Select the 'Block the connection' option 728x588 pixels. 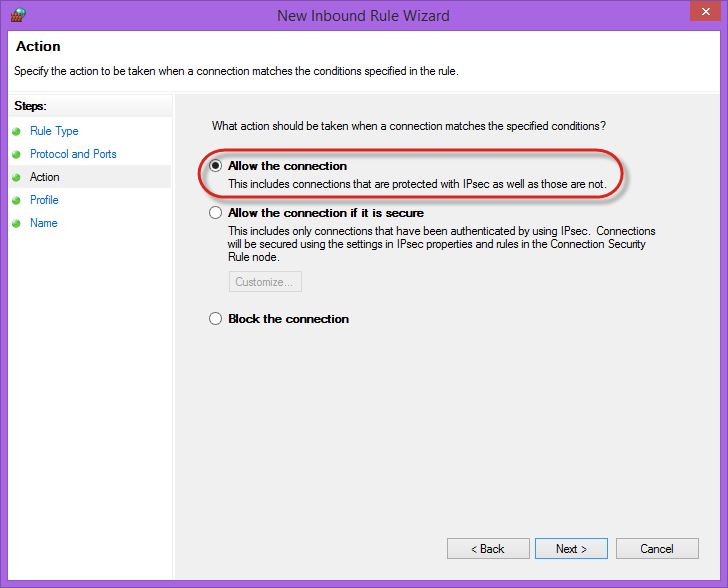point(216,319)
